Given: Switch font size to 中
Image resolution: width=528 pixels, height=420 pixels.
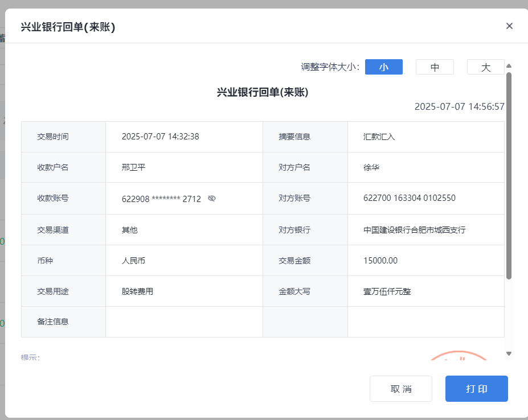Looking at the screenshot, I should pyautogui.click(x=435, y=67).
